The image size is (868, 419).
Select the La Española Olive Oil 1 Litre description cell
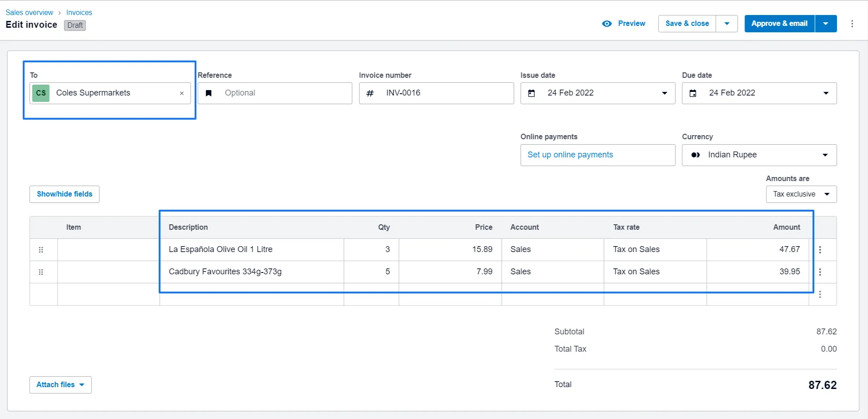click(x=251, y=250)
